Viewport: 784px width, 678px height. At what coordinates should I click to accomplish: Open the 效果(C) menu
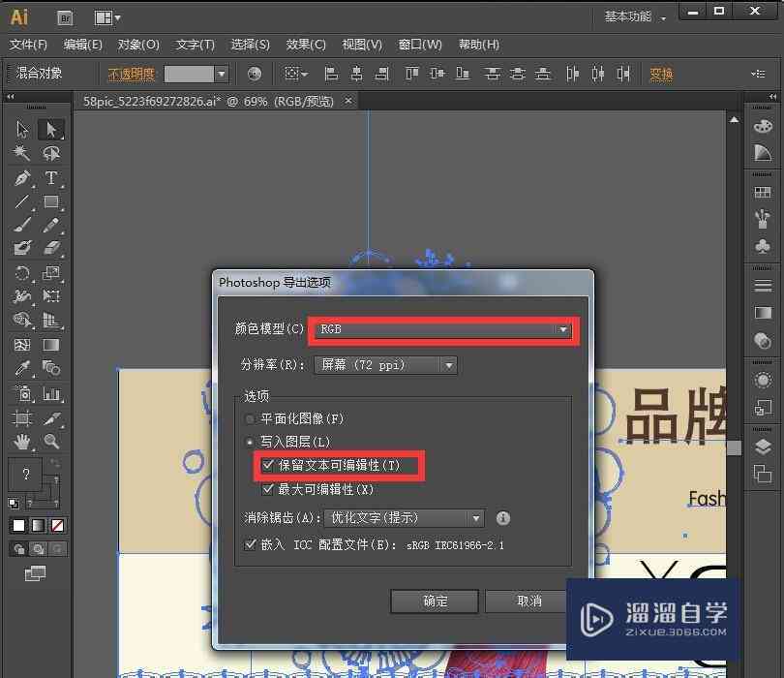(306, 45)
